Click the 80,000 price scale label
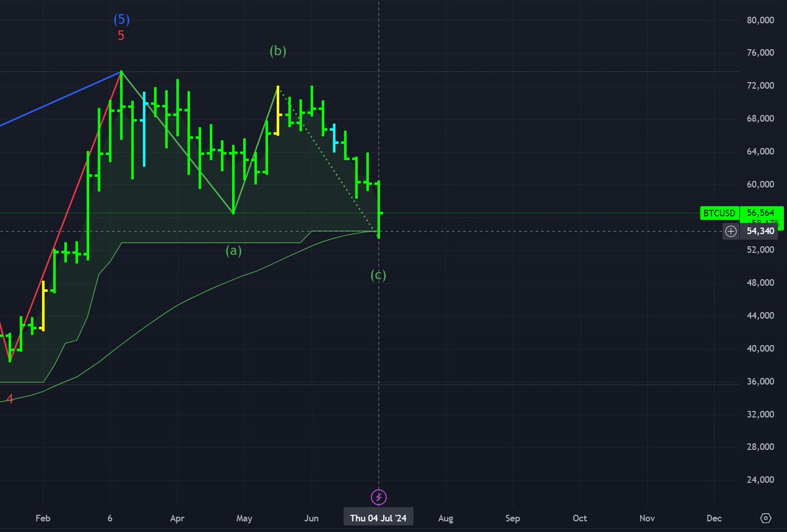Screen dimensions: 787x532 (761, 20)
